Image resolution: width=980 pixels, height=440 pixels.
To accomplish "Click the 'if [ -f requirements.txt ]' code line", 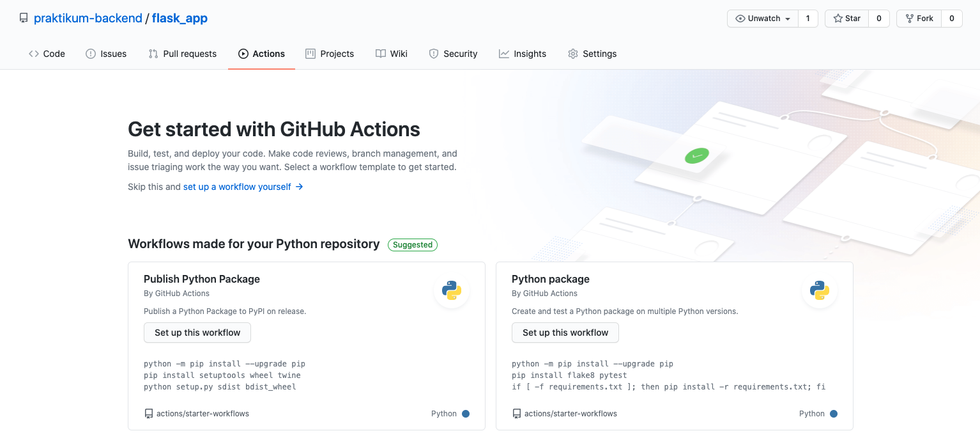I will pyautogui.click(x=668, y=387).
